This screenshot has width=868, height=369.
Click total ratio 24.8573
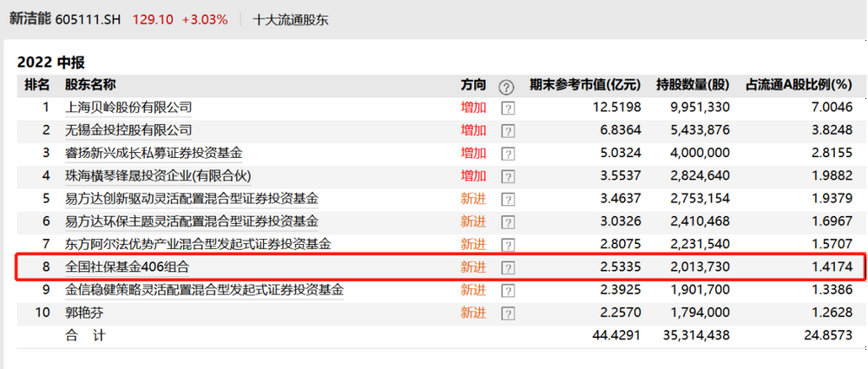coord(827,335)
